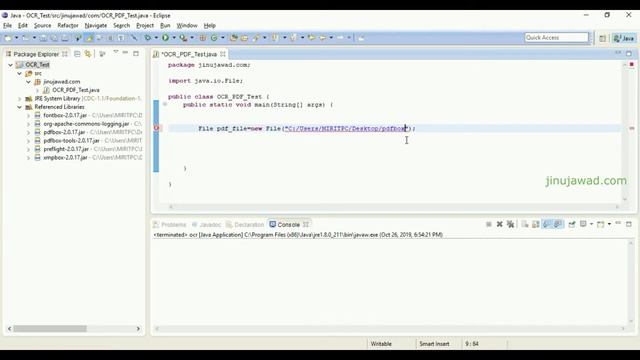Close the OCR_PDF_Test.java editor tab
Screen dimensions: 640x360
(x=223, y=54)
